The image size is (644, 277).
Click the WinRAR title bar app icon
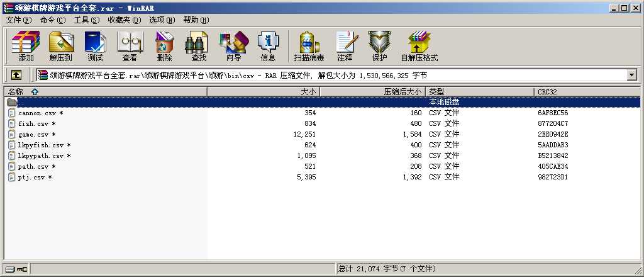[8, 8]
